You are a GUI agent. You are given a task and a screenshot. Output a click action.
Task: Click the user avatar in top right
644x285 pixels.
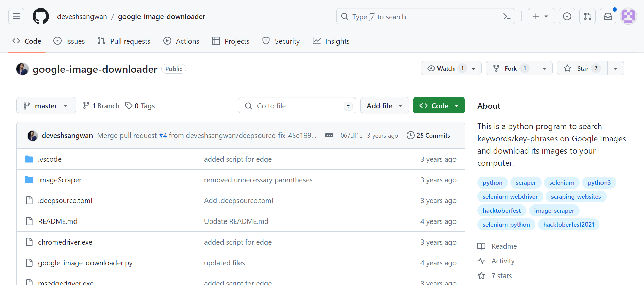628,16
